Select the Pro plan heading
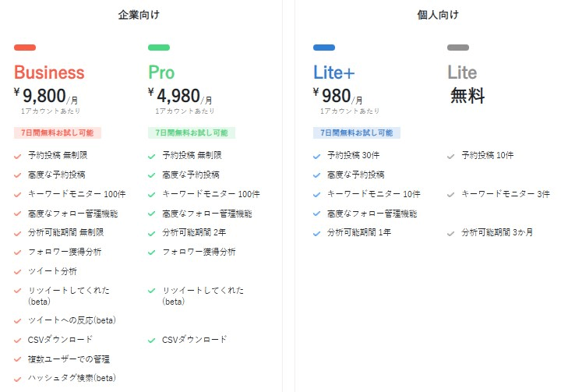The image size is (561, 392). point(161,72)
